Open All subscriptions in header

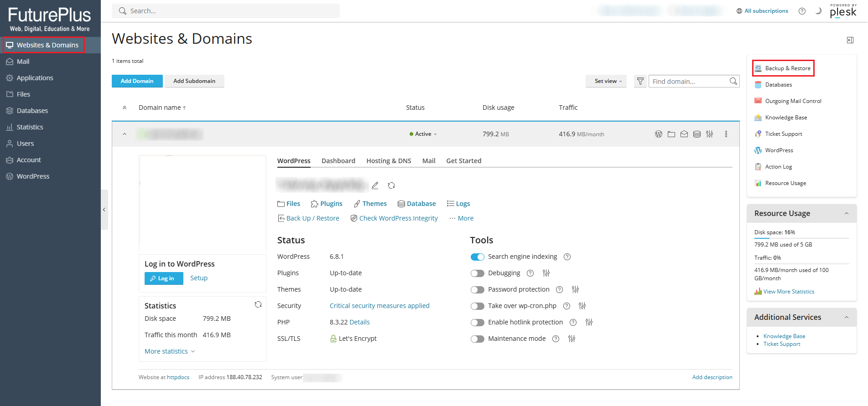click(x=762, y=11)
